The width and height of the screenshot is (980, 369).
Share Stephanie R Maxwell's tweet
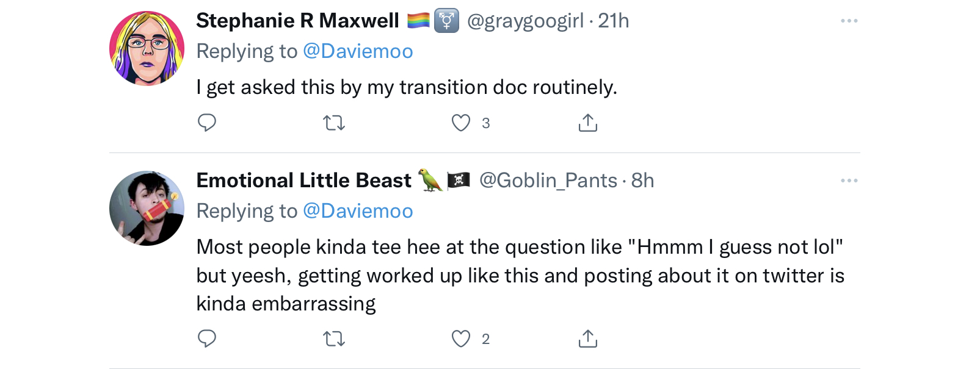click(x=587, y=123)
